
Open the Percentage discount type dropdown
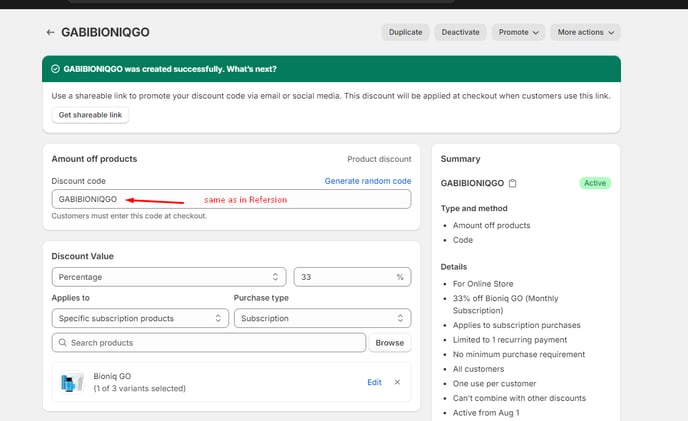[169, 277]
